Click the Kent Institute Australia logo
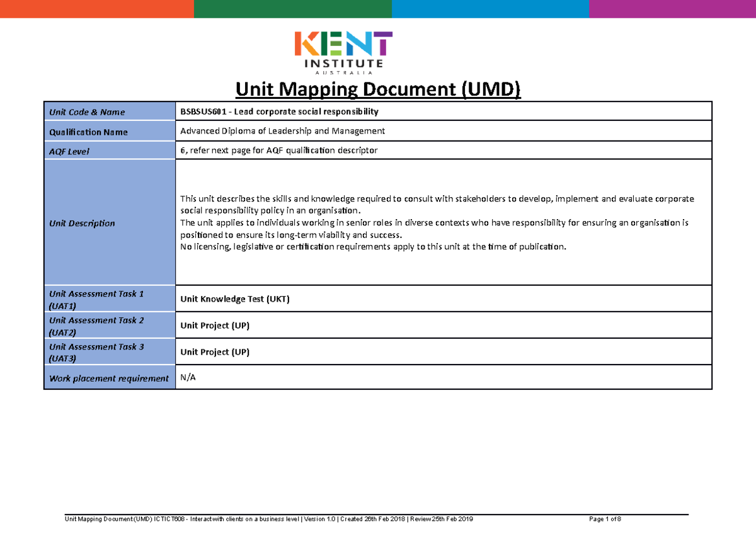756x534 pixels. click(x=345, y=54)
